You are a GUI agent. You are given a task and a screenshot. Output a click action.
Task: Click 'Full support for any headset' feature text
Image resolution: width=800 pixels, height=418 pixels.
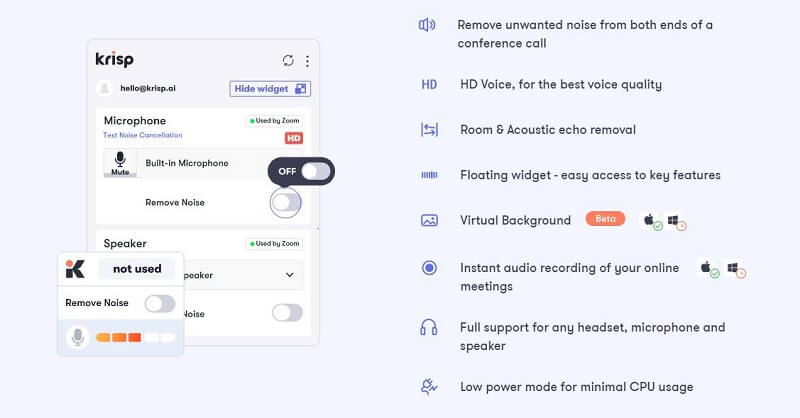pyautogui.click(x=592, y=336)
